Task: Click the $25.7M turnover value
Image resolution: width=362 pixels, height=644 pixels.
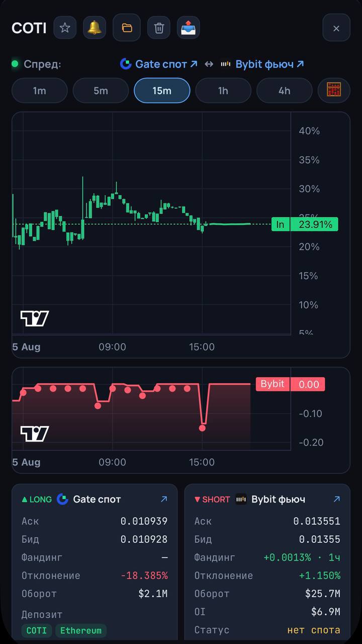Action: (323, 594)
